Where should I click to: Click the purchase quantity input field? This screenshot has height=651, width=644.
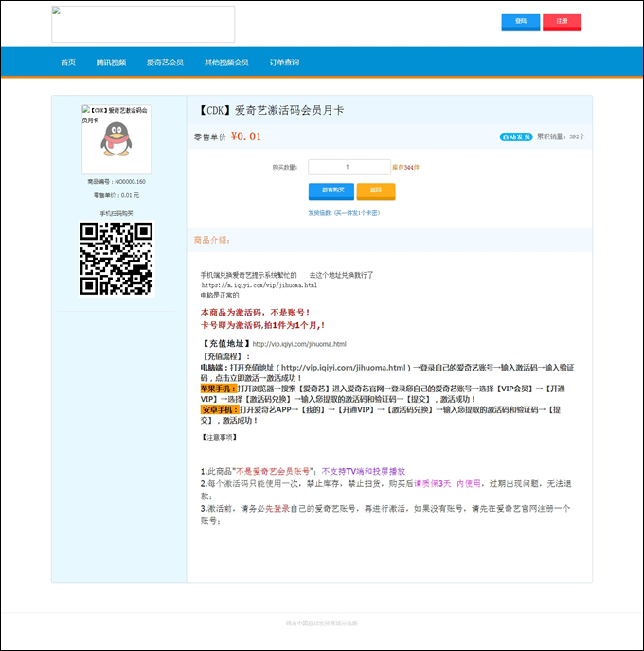point(349,167)
